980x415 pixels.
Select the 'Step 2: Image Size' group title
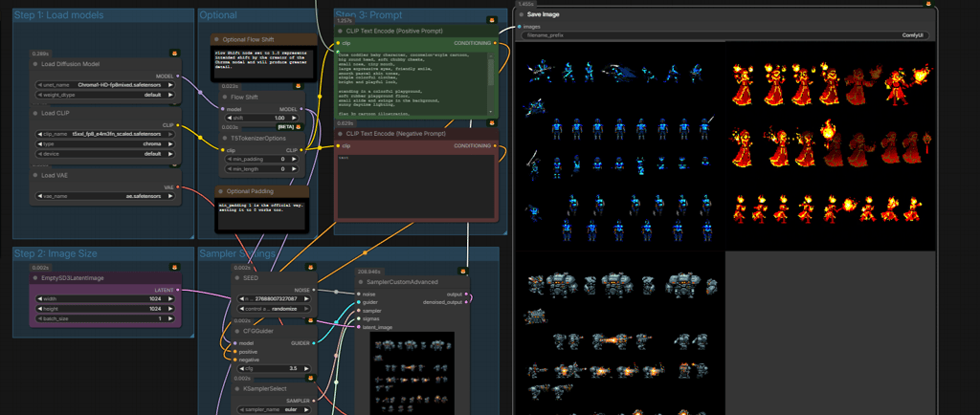[x=56, y=253]
